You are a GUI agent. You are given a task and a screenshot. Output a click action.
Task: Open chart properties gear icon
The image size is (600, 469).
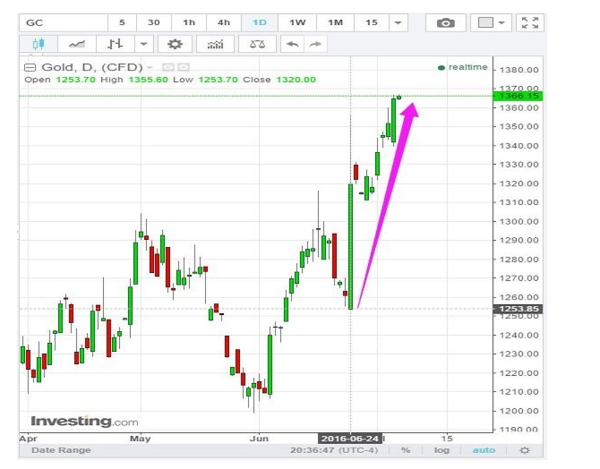[176, 45]
